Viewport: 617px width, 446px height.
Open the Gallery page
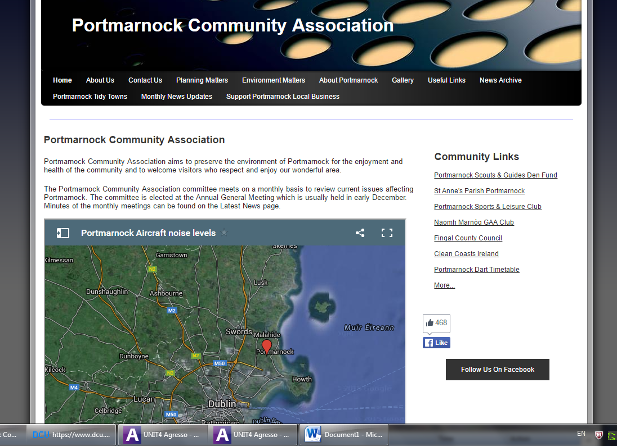403,80
